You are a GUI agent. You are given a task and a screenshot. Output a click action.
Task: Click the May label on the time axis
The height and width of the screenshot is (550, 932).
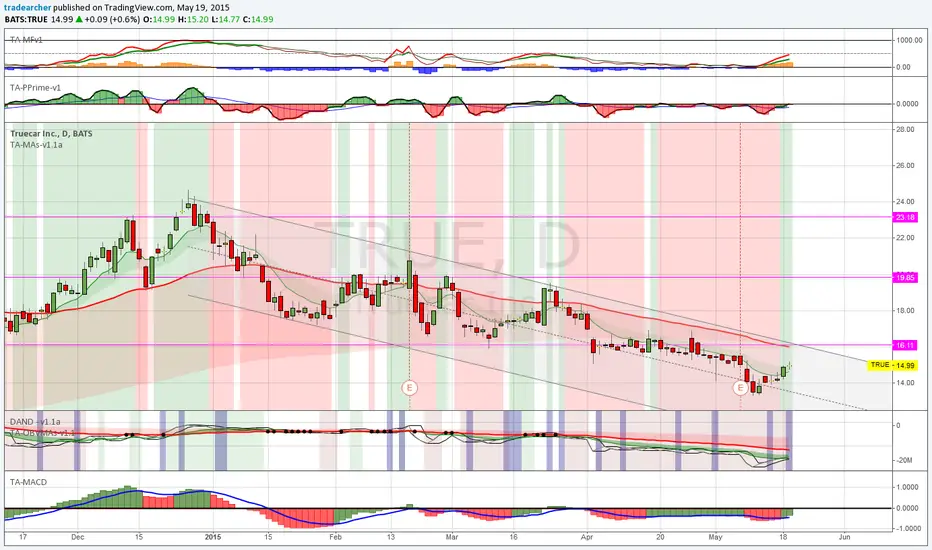pyautogui.click(x=716, y=537)
